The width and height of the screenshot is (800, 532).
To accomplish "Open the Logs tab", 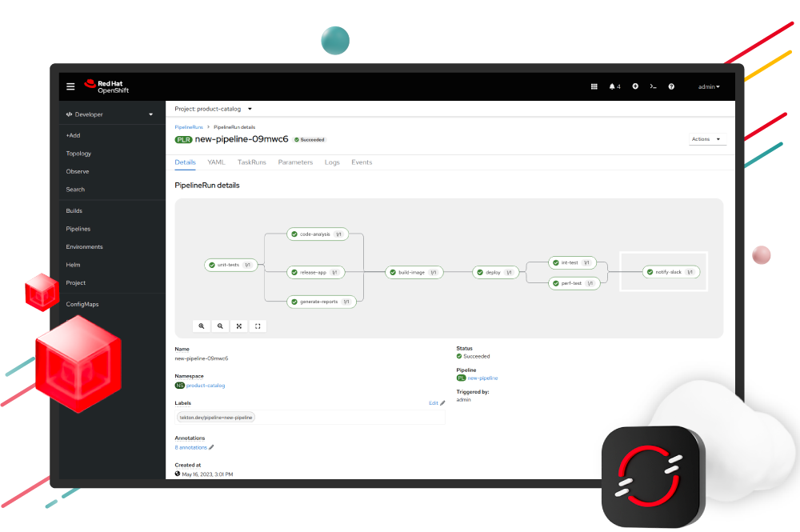I will (332, 162).
